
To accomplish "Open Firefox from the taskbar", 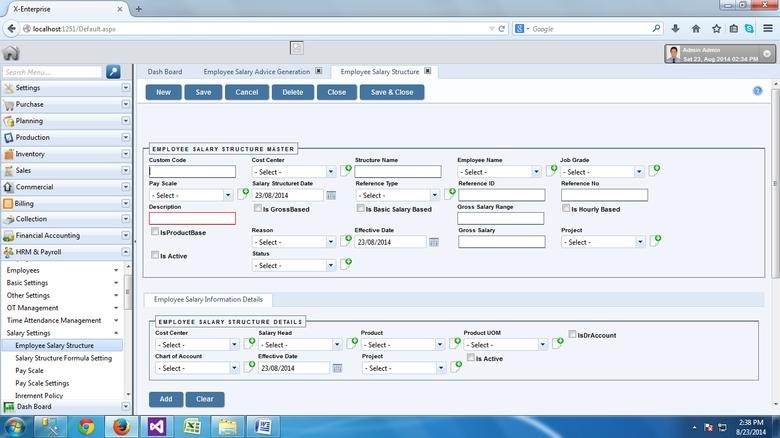I will point(121,427).
